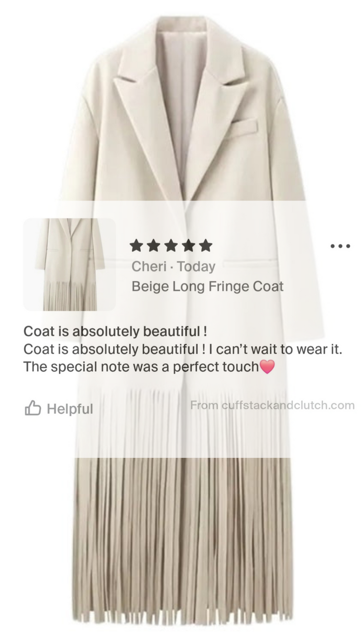The image size is (362, 644).
Task: Tap the pink heart emoji in review
Action: [x=267, y=367]
